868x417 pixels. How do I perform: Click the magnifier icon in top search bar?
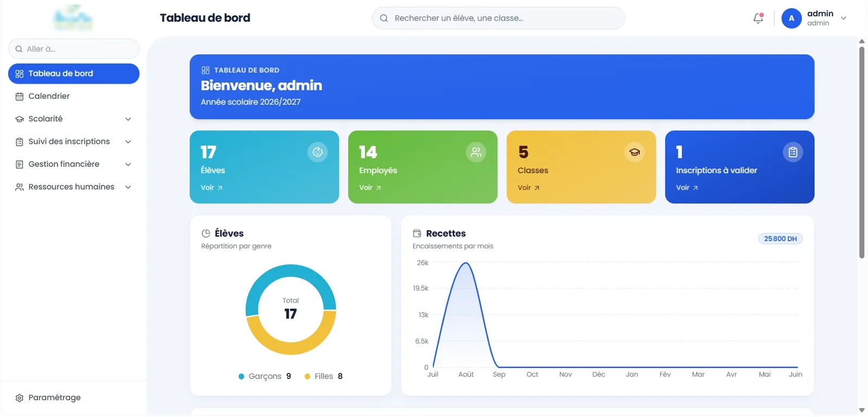(384, 18)
